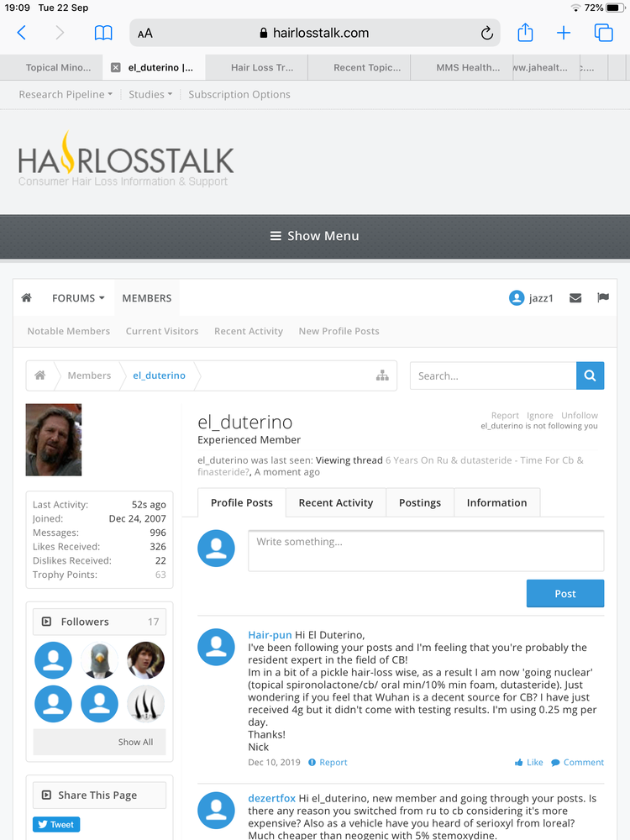Tap Safari back arrow
This screenshot has height=840, width=630.
22,33
